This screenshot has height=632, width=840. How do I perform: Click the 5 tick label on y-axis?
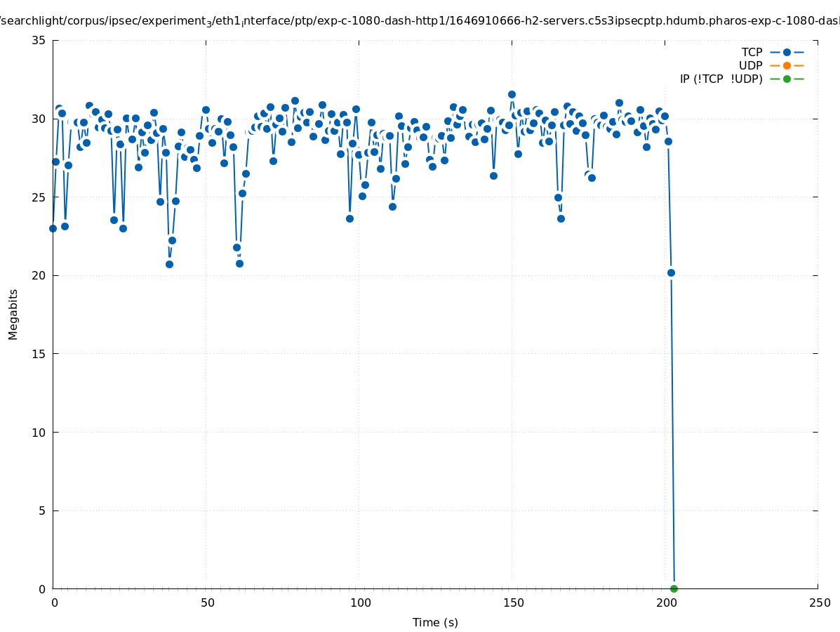[41, 511]
